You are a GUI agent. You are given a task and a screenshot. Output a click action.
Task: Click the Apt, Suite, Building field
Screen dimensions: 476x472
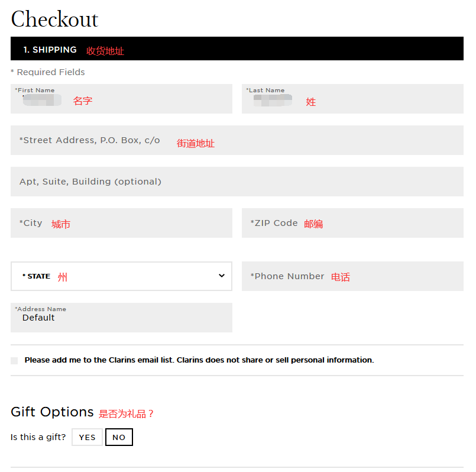tap(237, 182)
